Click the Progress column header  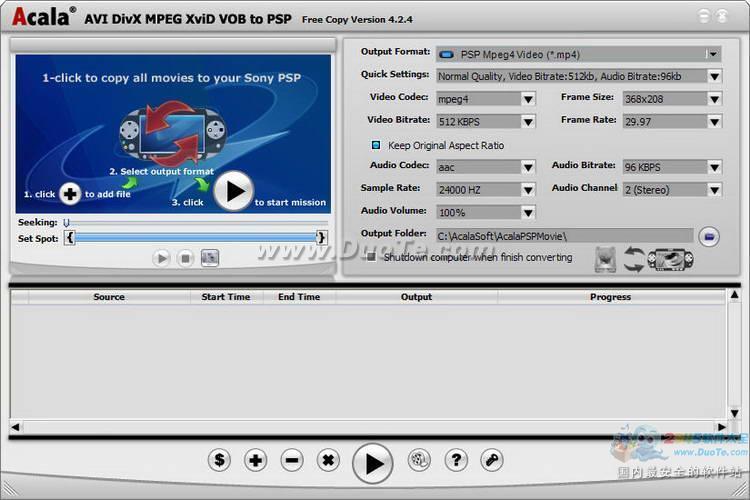coord(610,297)
